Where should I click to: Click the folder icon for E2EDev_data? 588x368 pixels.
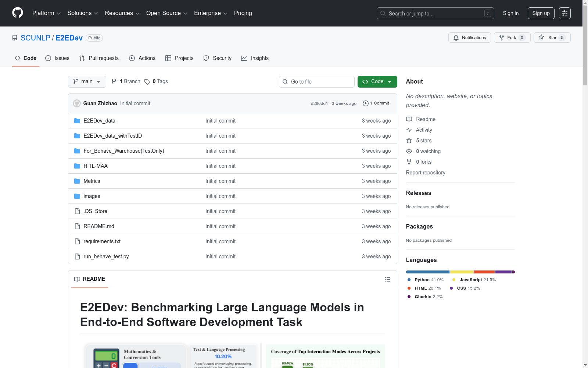click(77, 121)
